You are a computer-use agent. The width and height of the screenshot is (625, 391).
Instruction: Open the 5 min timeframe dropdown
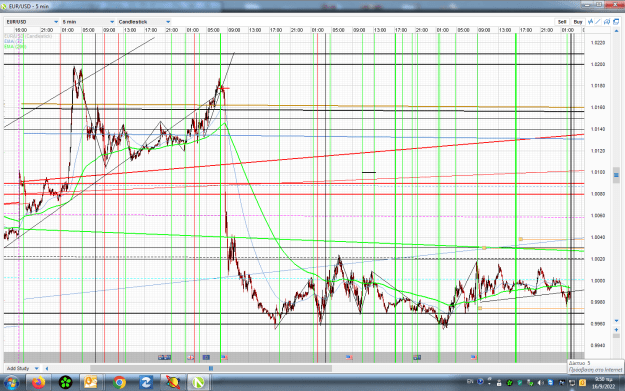[88, 22]
